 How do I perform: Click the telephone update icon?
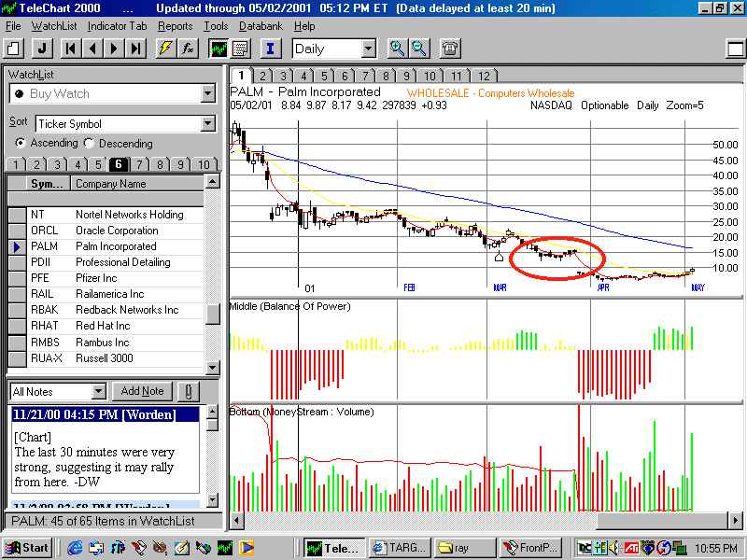pos(450,49)
